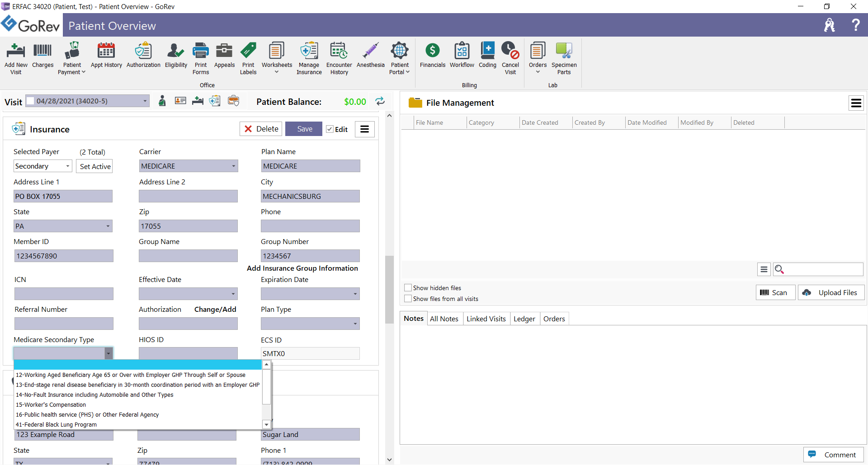Open the Orders tab
868x465 pixels.
pyautogui.click(x=554, y=319)
